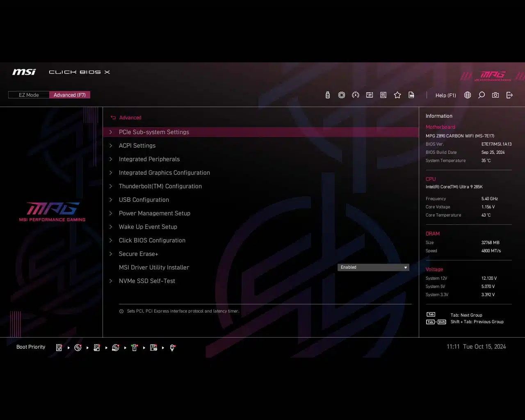Click CPU Frequency value 5.40 GHz

[x=490, y=199]
